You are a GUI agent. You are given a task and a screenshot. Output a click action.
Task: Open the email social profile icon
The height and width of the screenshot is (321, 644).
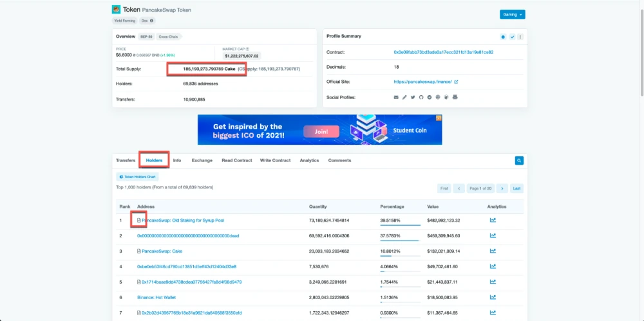point(396,97)
